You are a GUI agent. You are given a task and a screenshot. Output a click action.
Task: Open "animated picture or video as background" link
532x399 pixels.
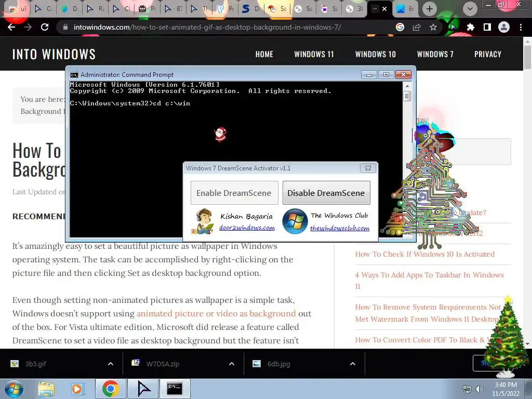[216, 313]
